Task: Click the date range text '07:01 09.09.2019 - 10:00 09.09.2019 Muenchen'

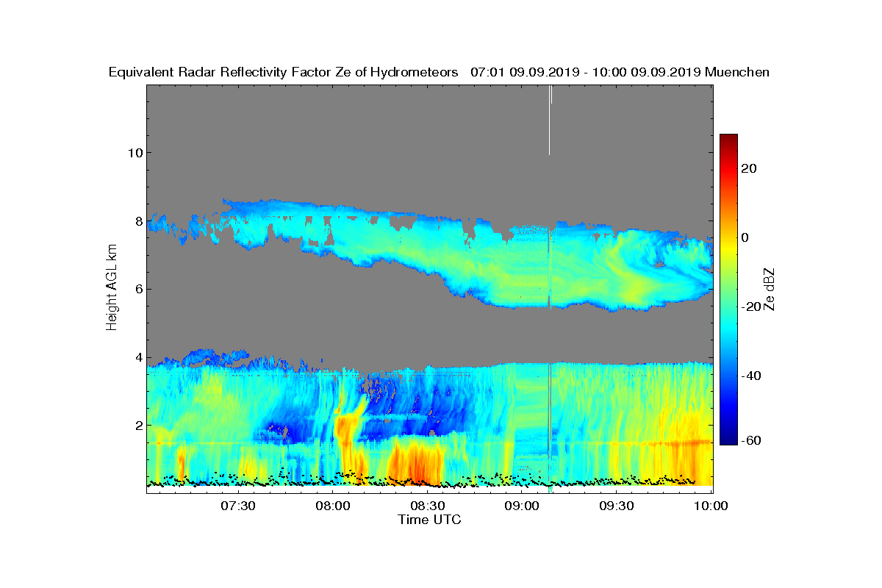Action: [620, 72]
